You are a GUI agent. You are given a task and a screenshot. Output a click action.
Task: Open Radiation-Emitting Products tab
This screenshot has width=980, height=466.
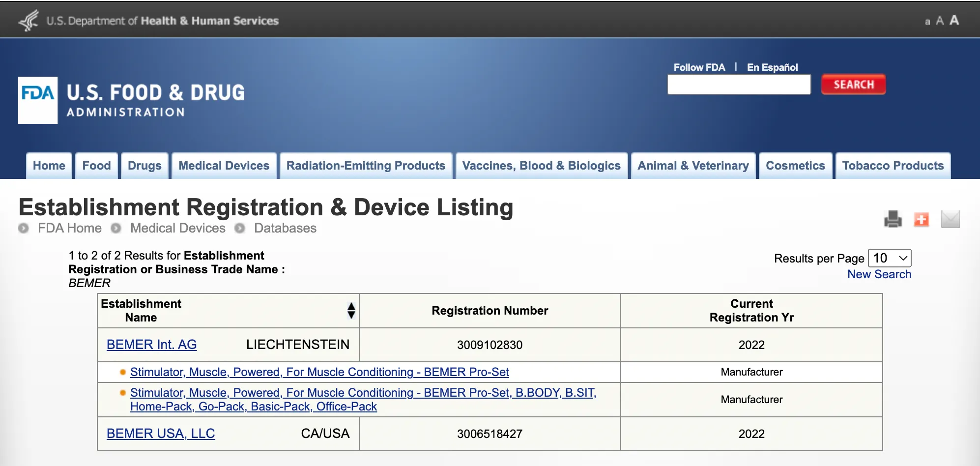tap(366, 166)
